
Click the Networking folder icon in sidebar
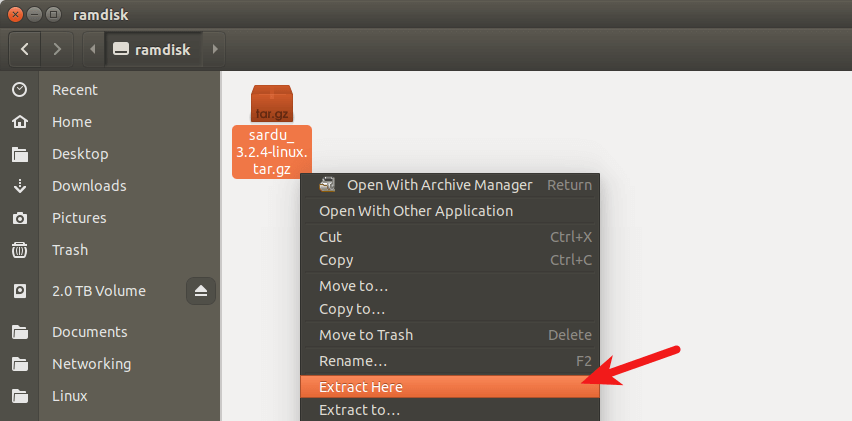pos(20,364)
